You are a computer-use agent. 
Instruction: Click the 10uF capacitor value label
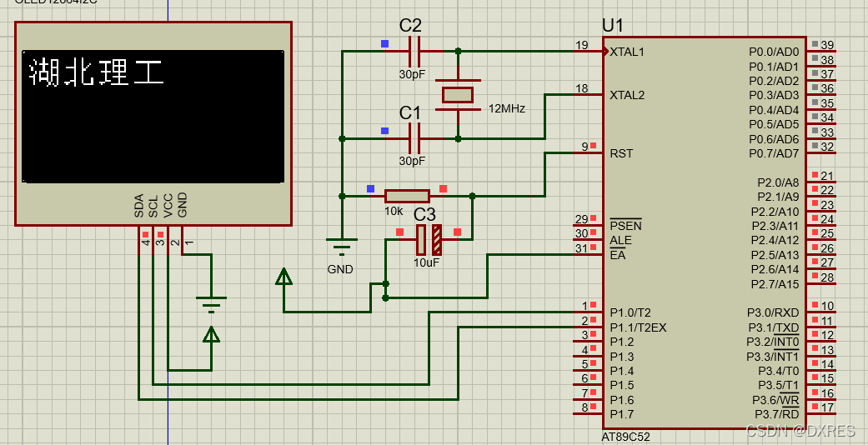click(427, 262)
